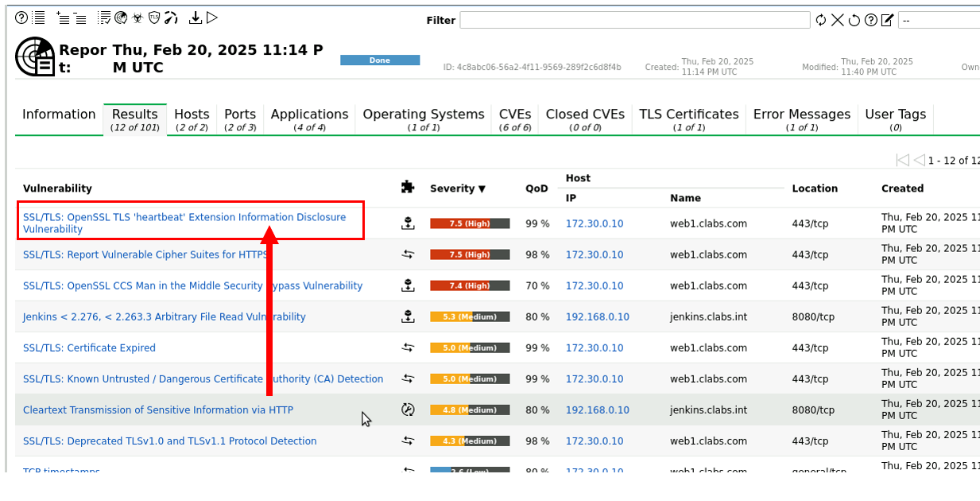This screenshot has height=501, width=980.
Task: Click the update filter refresh icon
Action: pyautogui.click(x=821, y=20)
